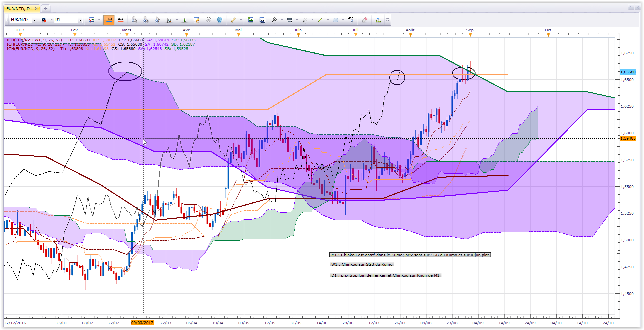This screenshot has height=330, width=644.
Task: Pick the eraser tool in toolbar
Action: [x=365, y=20]
